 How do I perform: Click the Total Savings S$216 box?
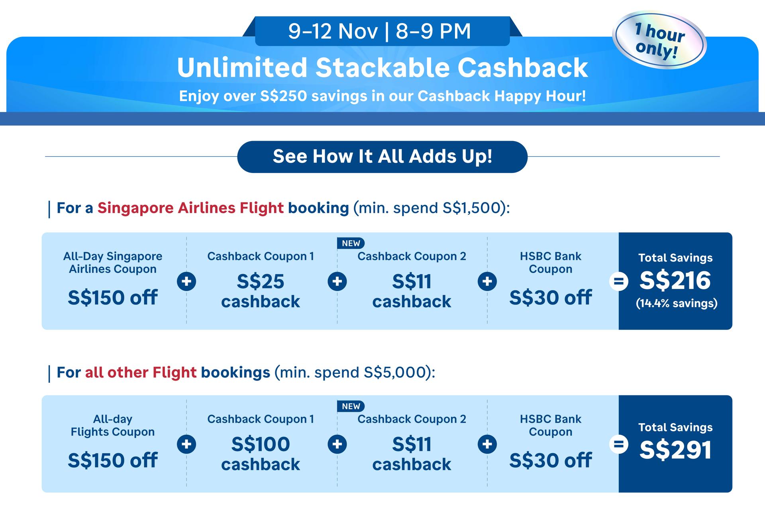pyautogui.click(x=675, y=281)
